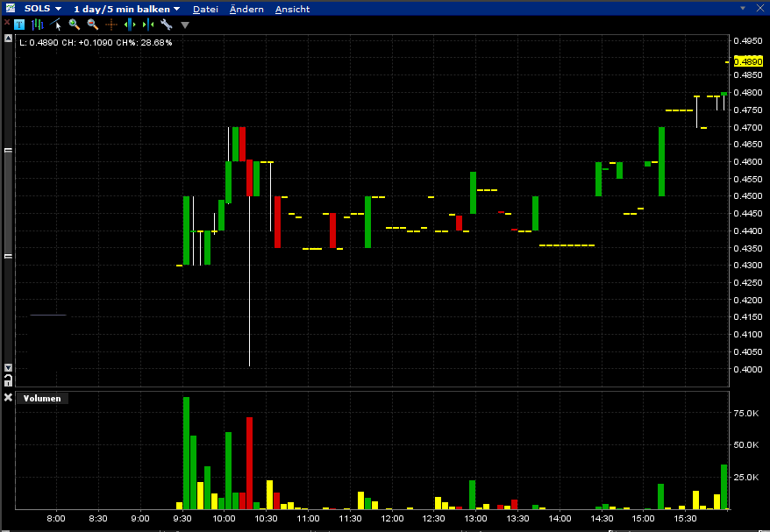Click the vertical scrollbar thumb
Screen dimensions: 770x532
coord(9,202)
